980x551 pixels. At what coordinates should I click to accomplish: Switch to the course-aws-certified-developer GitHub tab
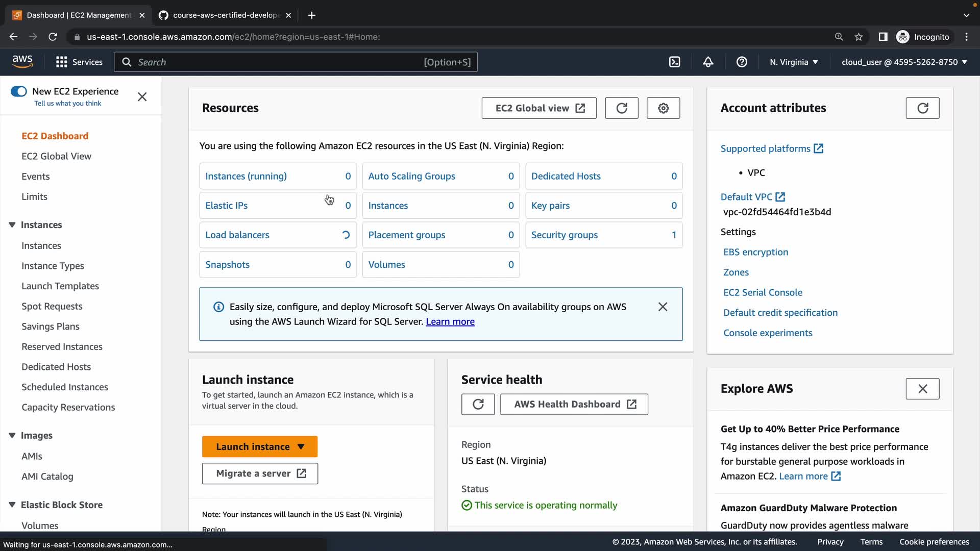[x=225, y=15]
